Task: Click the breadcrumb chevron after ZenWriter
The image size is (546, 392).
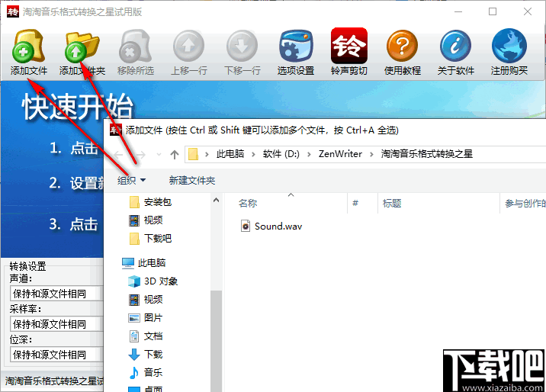Action: click(371, 154)
